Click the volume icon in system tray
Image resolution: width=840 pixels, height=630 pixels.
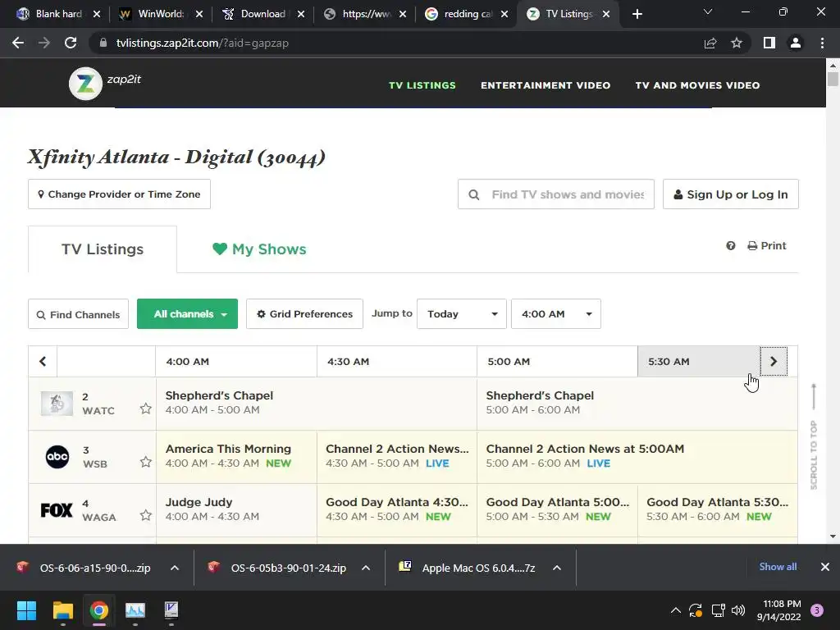[738, 610]
